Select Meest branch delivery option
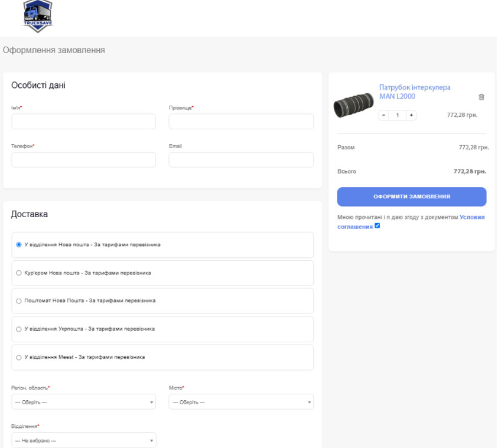 [19, 357]
